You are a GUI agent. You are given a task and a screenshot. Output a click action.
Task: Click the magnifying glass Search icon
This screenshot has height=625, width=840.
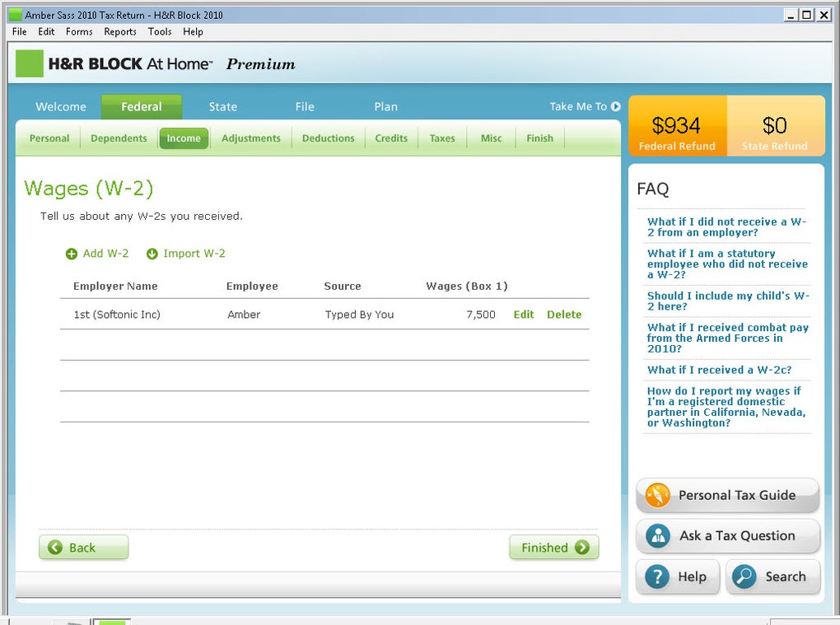pos(744,576)
